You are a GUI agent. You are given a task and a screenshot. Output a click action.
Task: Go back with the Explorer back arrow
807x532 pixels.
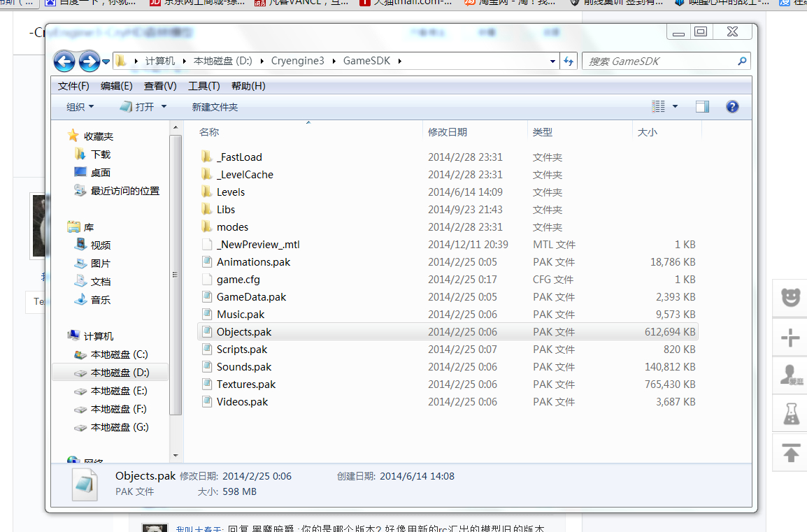pyautogui.click(x=64, y=62)
